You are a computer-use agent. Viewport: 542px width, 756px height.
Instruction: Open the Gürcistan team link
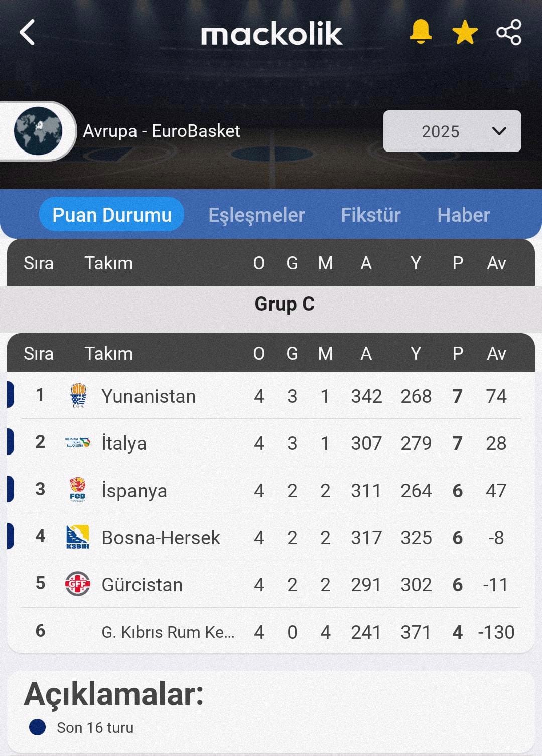142,585
